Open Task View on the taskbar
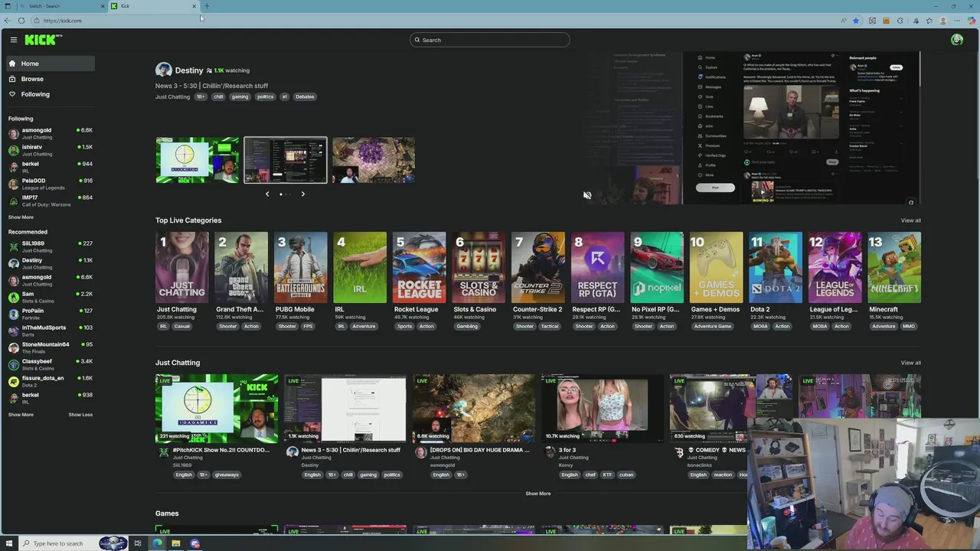This screenshot has height=551, width=980. tap(138, 543)
